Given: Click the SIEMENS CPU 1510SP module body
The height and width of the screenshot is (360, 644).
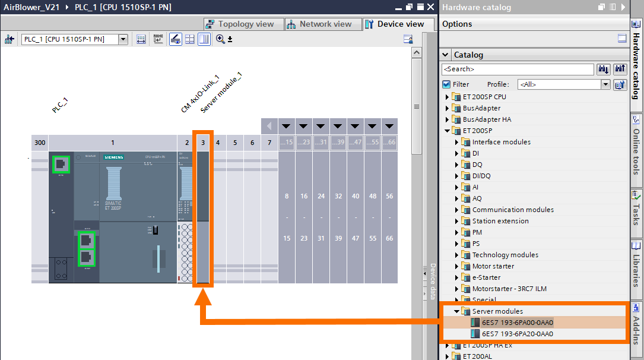Looking at the screenshot, I should pos(138,217).
